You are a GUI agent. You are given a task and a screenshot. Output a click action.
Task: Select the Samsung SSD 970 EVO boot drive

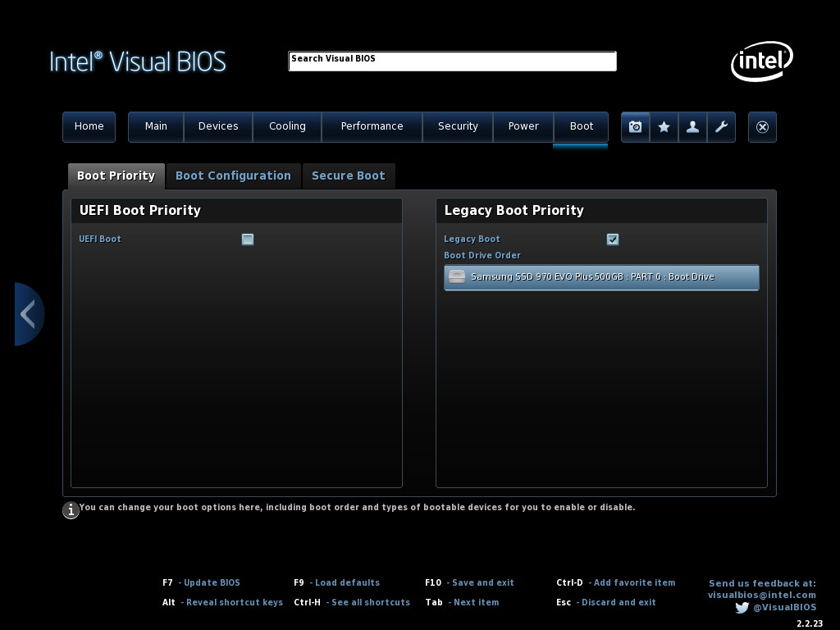click(x=601, y=277)
